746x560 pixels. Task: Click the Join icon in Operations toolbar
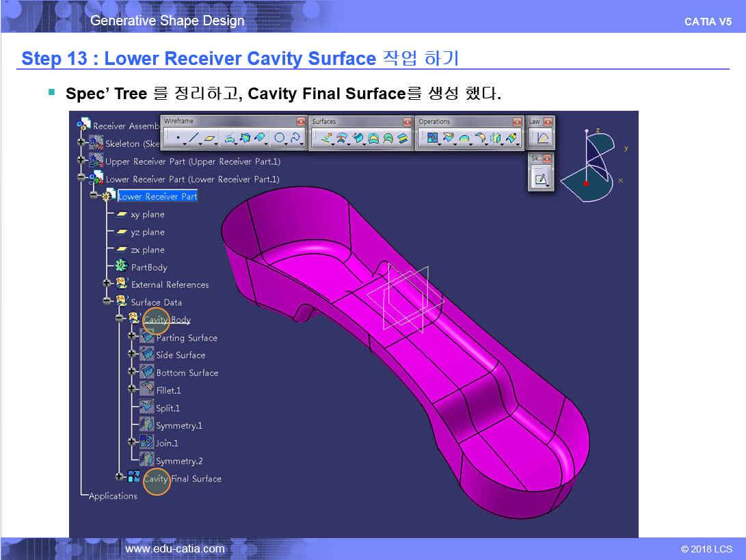point(432,139)
